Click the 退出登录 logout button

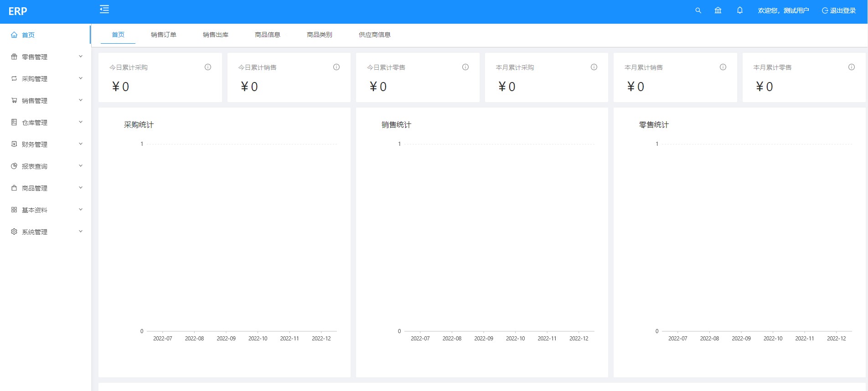[x=839, y=10]
